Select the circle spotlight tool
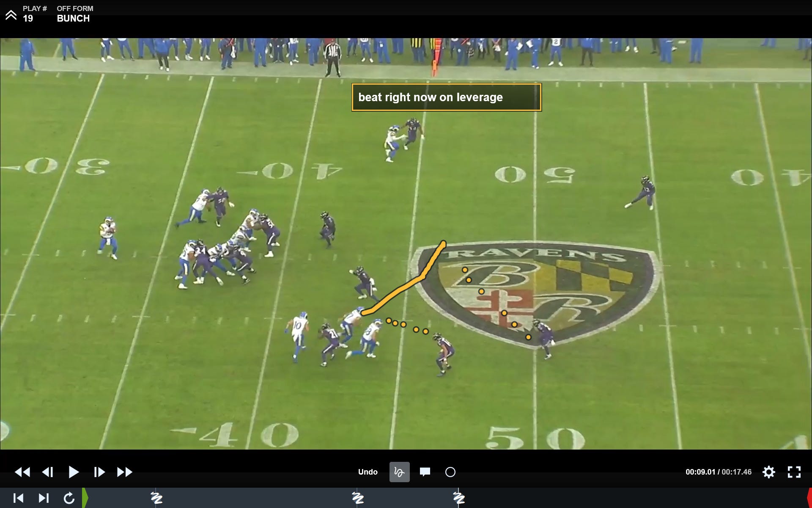 (x=450, y=472)
